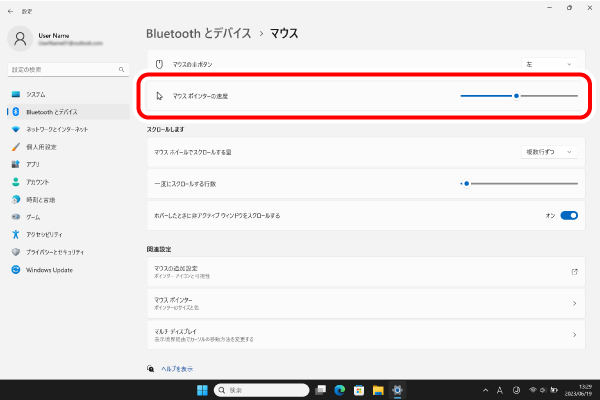This screenshot has width=600, height=400.
Task: Open マウスの追加設定 external link
Action: click(x=362, y=271)
